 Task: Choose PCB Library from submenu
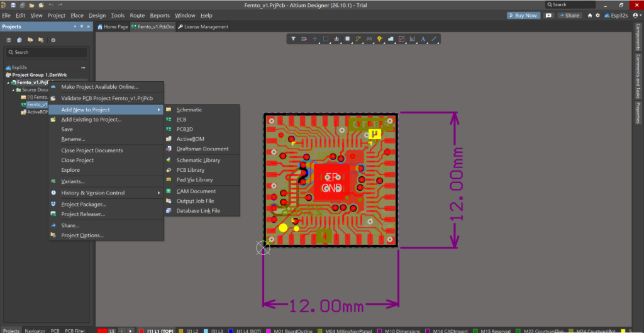point(202,170)
